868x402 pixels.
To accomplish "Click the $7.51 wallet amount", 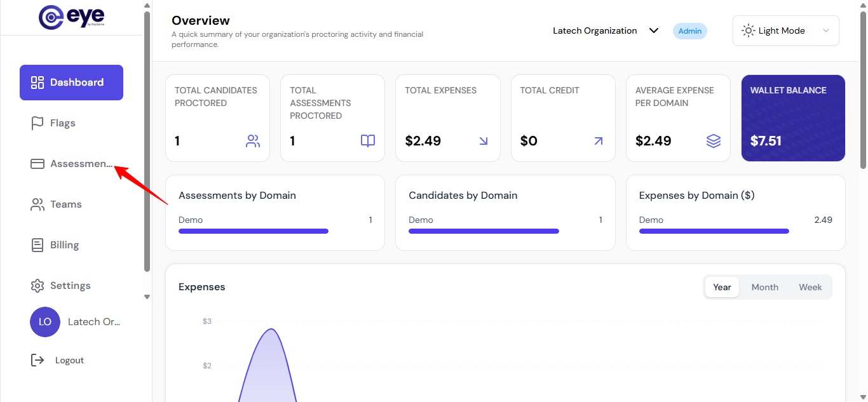I will coord(766,141).
